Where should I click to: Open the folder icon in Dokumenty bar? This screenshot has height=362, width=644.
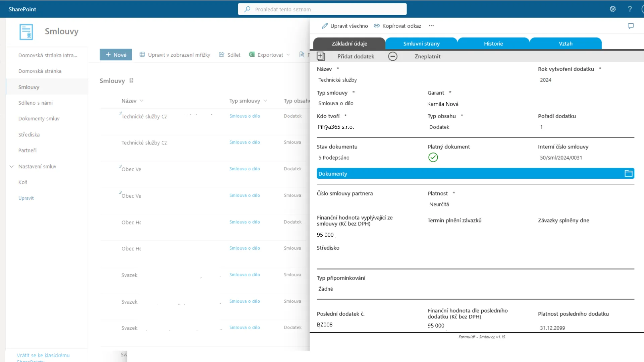pos(628,173)
